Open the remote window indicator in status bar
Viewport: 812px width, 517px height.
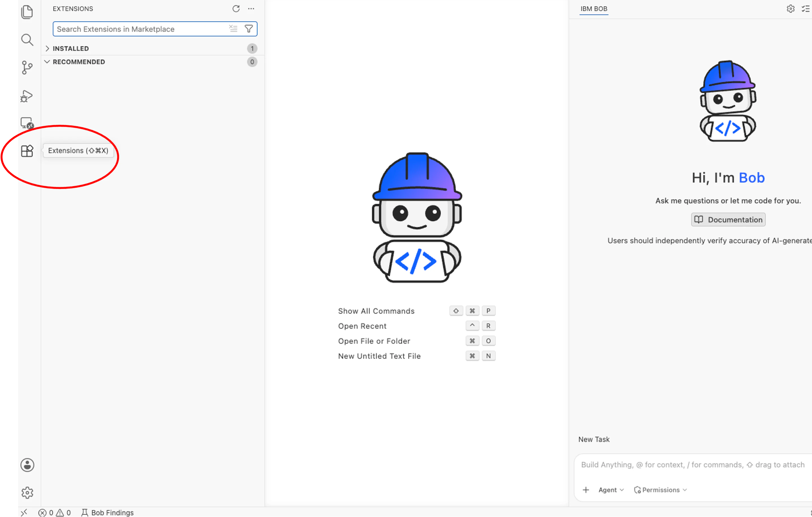(24, 513)
